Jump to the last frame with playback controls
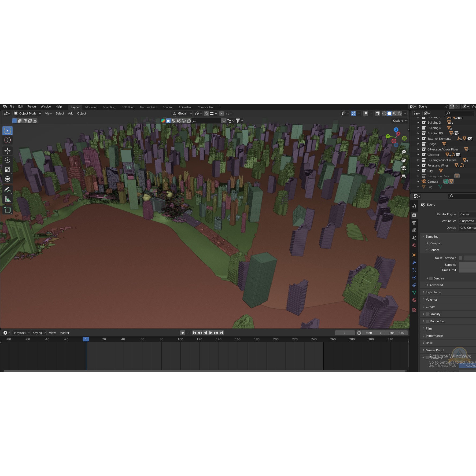Screen dimensions: 476x476 pyautogui.click(x=222, y=333)
